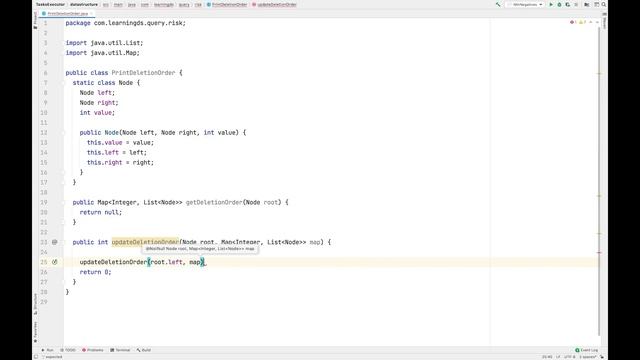640x360 pixels.
Task: Open the Event Log
Action: pos(587,350)
